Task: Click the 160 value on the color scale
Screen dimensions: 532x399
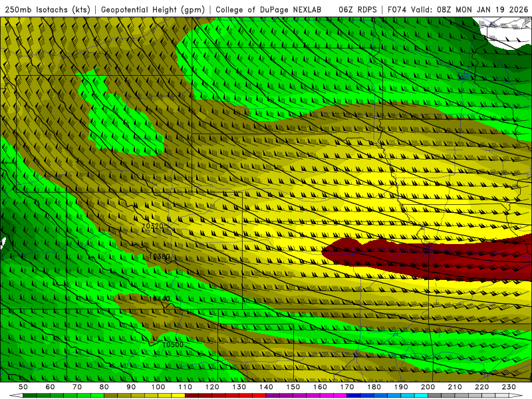Action: coord(320,387)
